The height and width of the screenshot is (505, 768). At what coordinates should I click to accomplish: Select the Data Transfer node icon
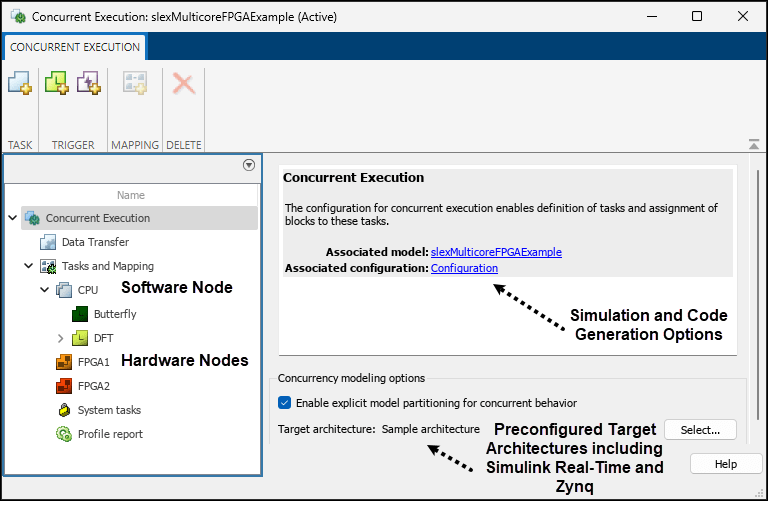[49, 242]
